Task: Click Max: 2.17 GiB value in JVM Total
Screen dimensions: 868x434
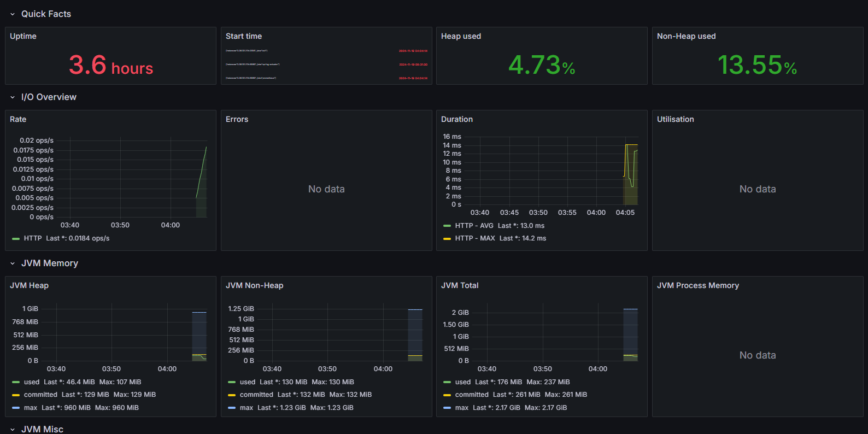Action: 546,408
